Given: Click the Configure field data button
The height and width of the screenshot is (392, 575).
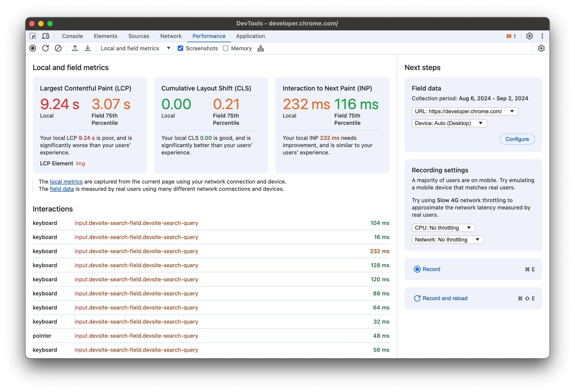Looking at the screenshot, I should (x=518, y=139).
